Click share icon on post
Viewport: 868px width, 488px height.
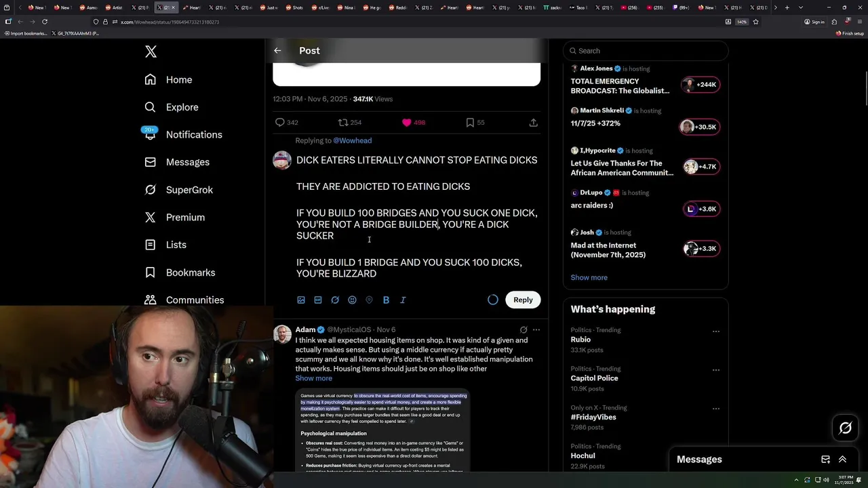tap(533, 123)
